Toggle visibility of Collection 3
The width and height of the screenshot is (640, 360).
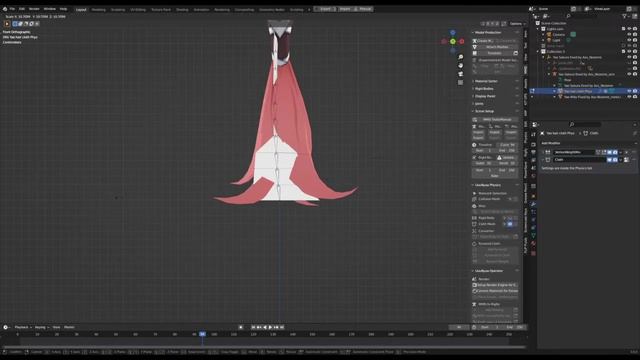pos(629,51)
